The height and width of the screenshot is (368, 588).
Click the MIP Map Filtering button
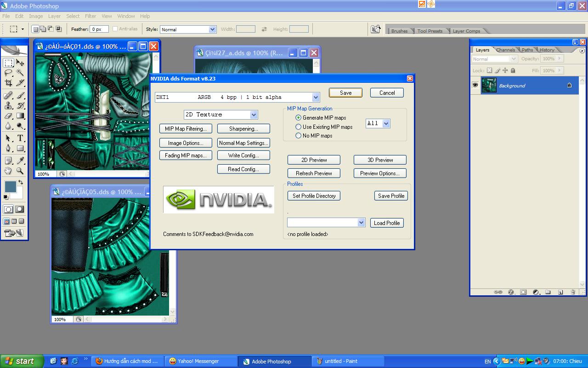[186, 129]
